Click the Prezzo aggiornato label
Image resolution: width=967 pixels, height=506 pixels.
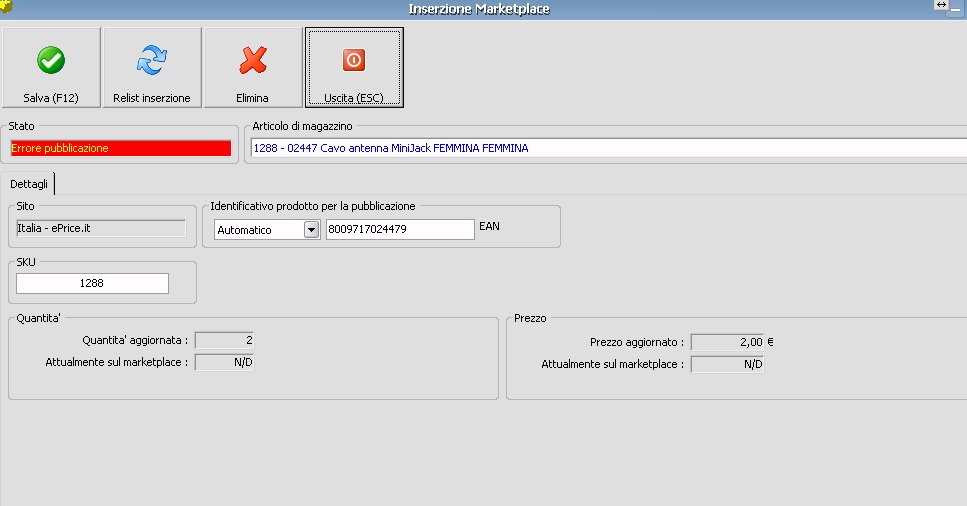tap(637, 342)
